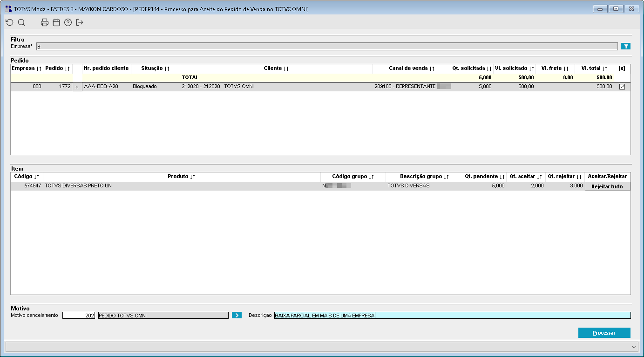The height and width of the screenshot is (357, 644).
Task: Sort items by Qt. pendente header
Action: click(485, 177)
